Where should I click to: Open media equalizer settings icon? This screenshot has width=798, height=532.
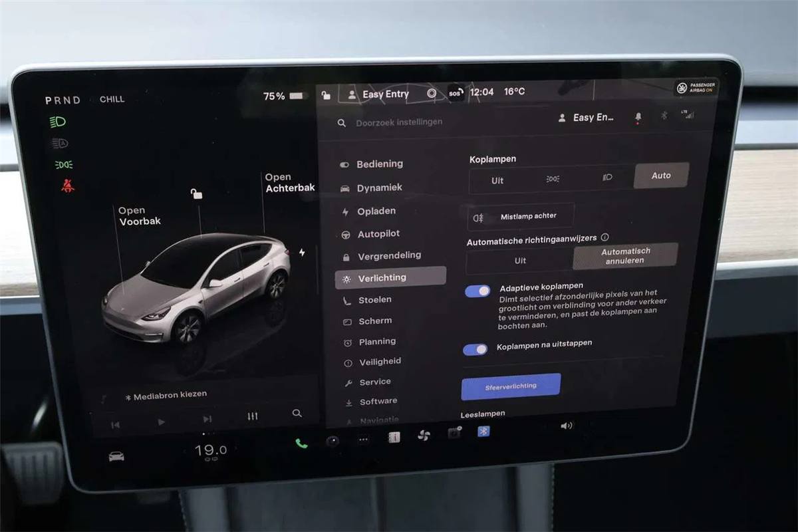tap(253, 416)
